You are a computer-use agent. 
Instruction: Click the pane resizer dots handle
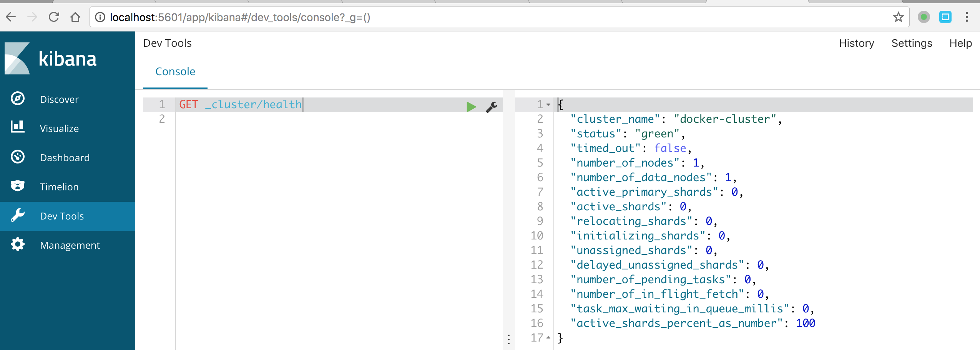509,340
